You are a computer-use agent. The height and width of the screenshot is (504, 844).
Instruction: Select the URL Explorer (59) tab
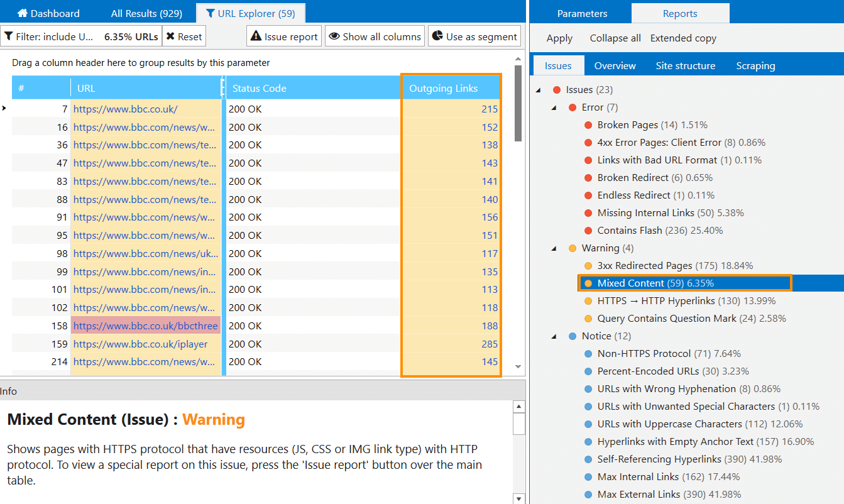(x=250, y=13)
